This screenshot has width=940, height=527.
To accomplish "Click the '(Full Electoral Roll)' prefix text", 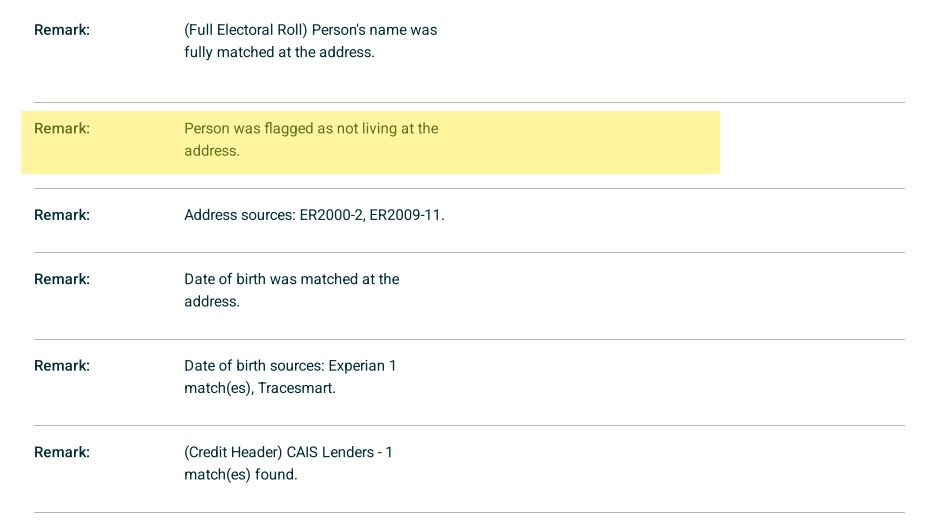I will (x=246, y=30).
